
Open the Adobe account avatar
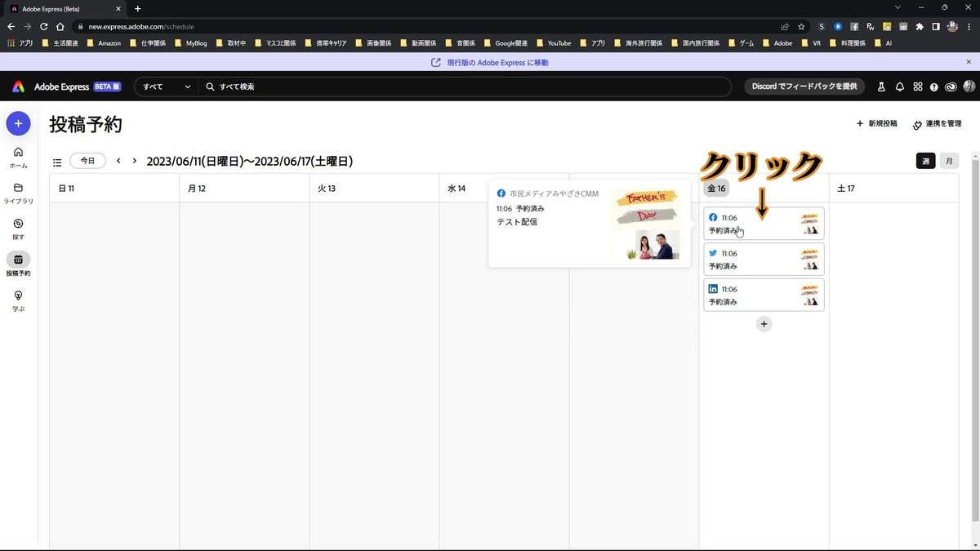pos(969,87)
